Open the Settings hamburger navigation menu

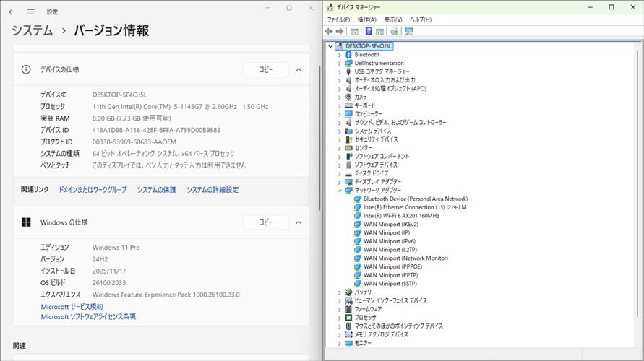coord(30,12)
